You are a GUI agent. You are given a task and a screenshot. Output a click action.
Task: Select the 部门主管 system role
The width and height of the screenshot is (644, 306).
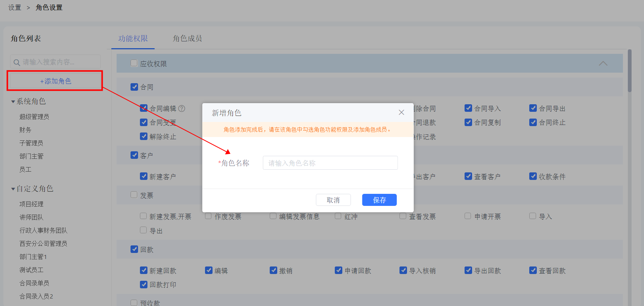tap(31, 156)
